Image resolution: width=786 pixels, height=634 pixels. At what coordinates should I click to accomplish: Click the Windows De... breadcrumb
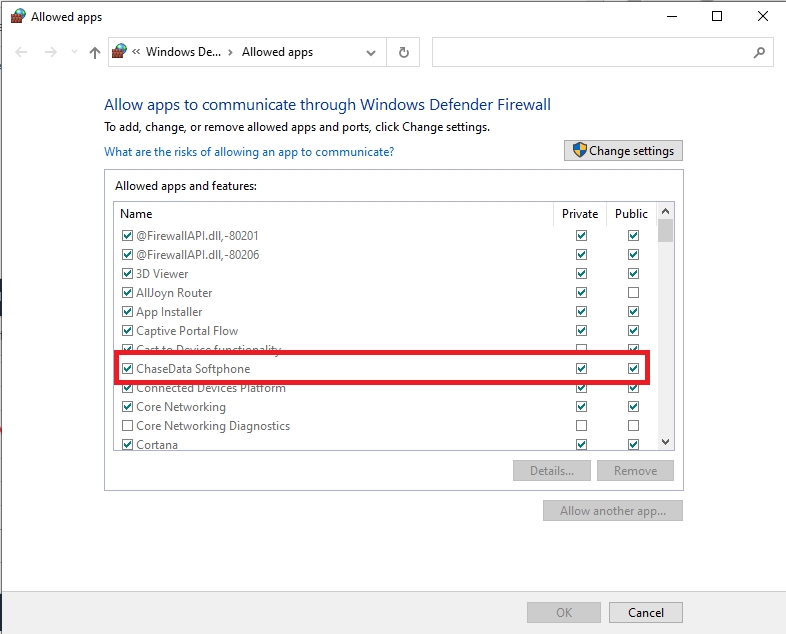pos(183,52)
